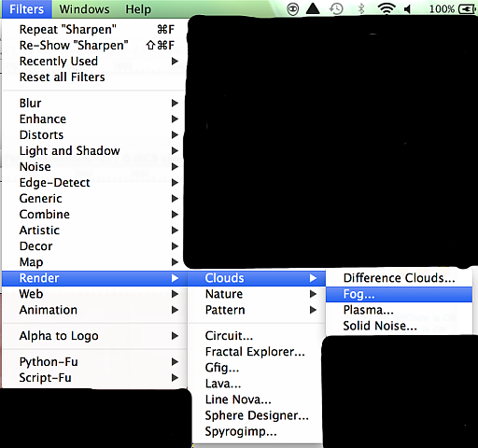Open the Python-Fu submenu

click(94, 362)
